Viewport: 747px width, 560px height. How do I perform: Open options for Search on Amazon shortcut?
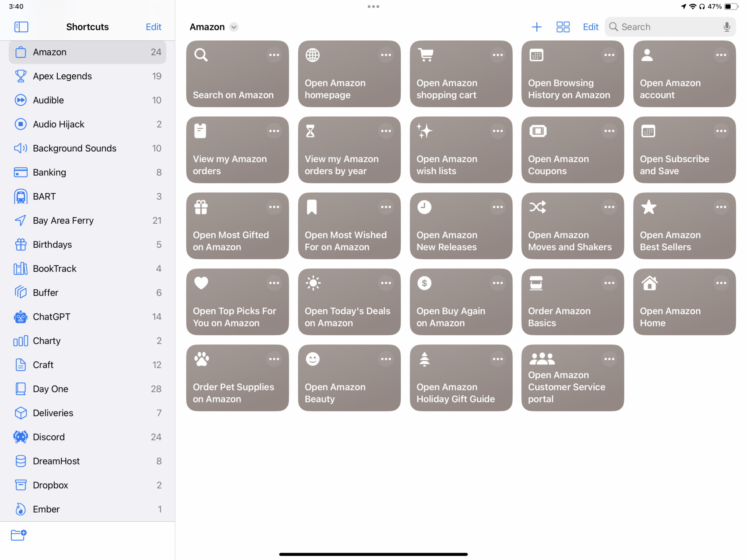[274, 55]
